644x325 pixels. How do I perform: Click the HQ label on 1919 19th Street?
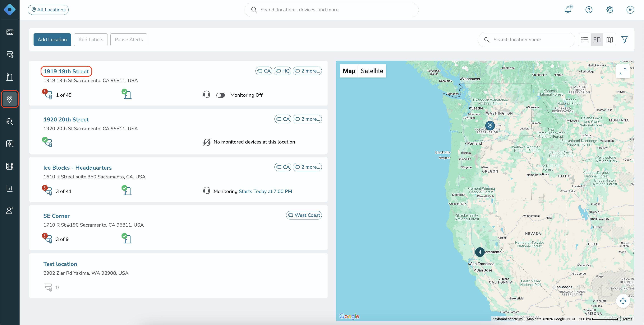point(283,71)
